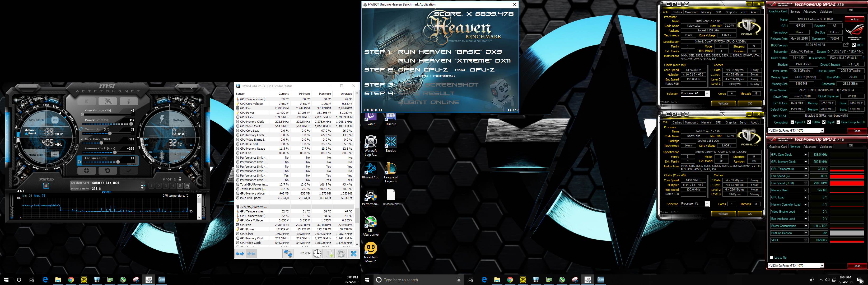Open Processor #1 dropdown in bottom CPU-Z
This screenshot has height=285, width=868.
click(x=707, y=204)
